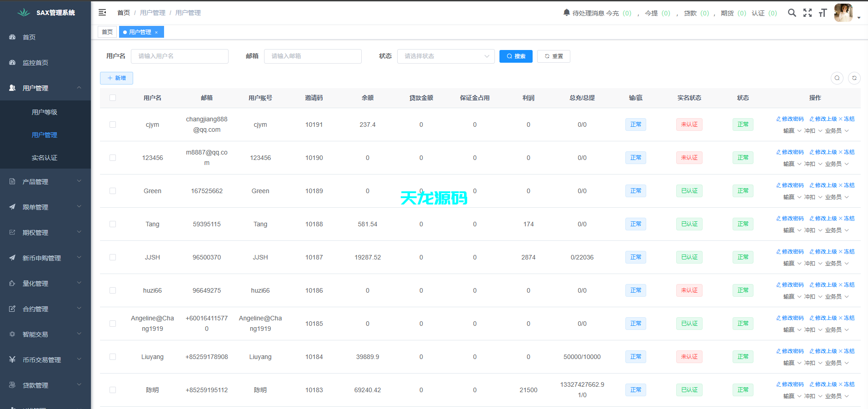Click the 搜索 button
This screenshot has width=868, height=409.
516,56
